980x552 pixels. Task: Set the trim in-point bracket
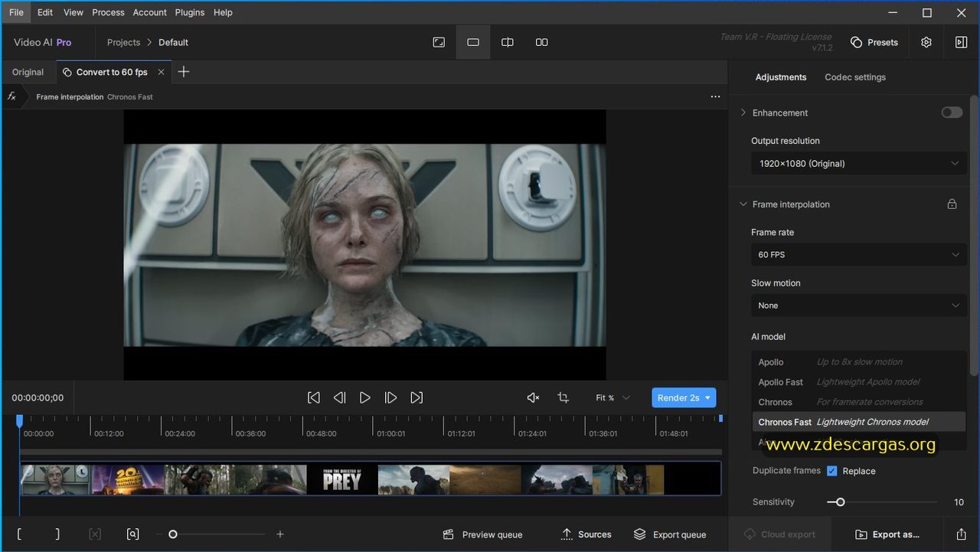[19, 534]
